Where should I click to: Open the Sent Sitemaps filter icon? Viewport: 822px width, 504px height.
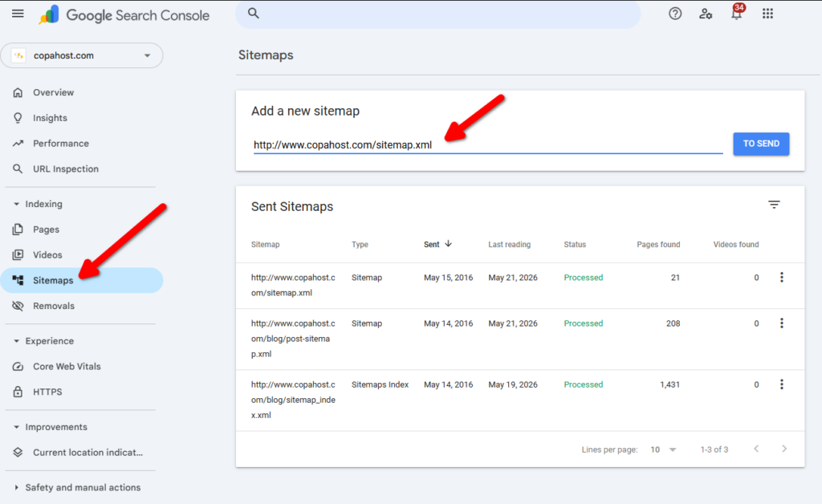tap(774, 205)
